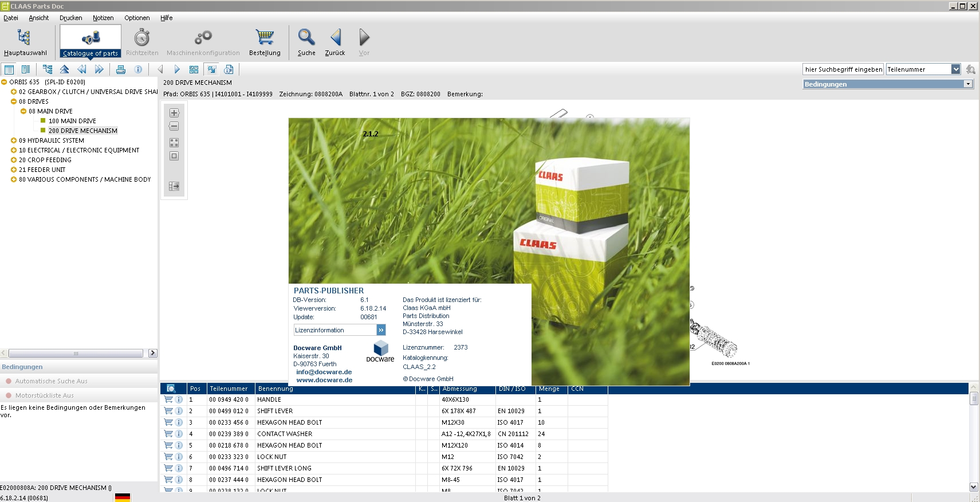980x502 pixels.
Task: Select 100 MAIN DRIVE tree item
Action: (x=72, y=121)
